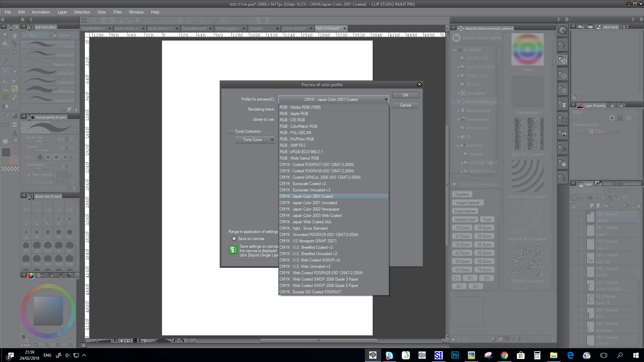Open Photoshop from the taskbar
Image resolution: width=644 pixels, height=362 pixels.
[455, 355]
